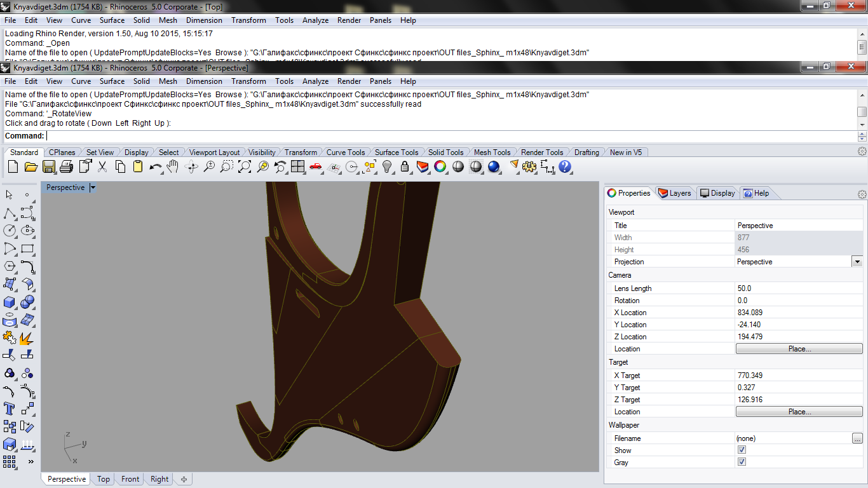Select the Text object tool icon
The image size is (868, 488).
10,409
